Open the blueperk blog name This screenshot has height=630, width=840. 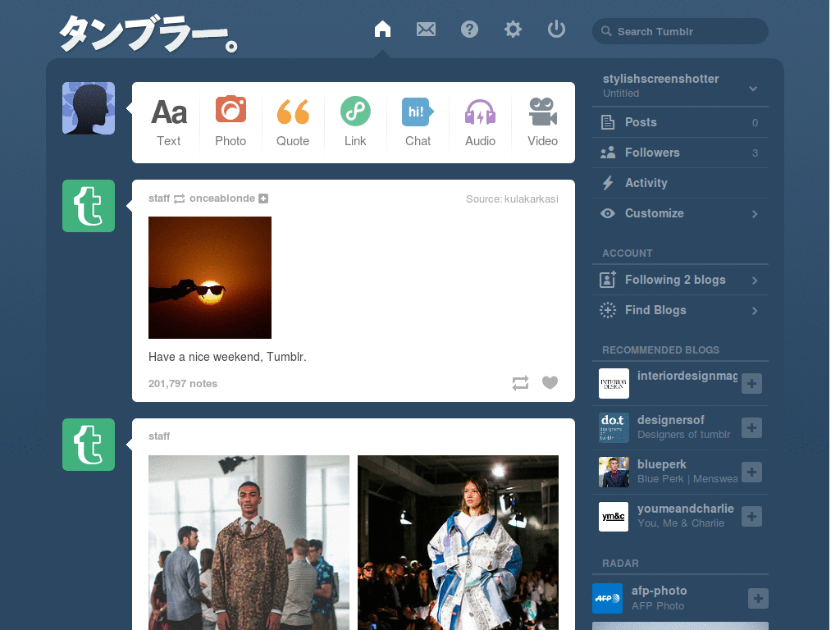[662, 464]
